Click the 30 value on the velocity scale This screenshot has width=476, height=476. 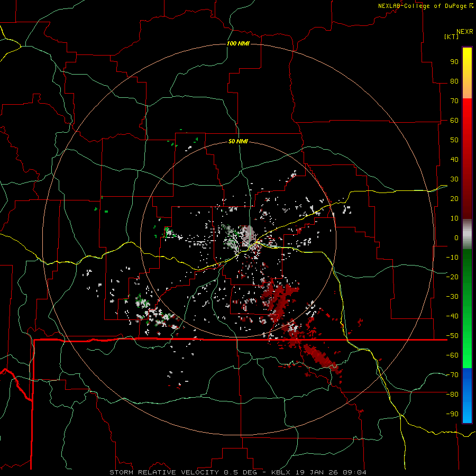[454, 179]
